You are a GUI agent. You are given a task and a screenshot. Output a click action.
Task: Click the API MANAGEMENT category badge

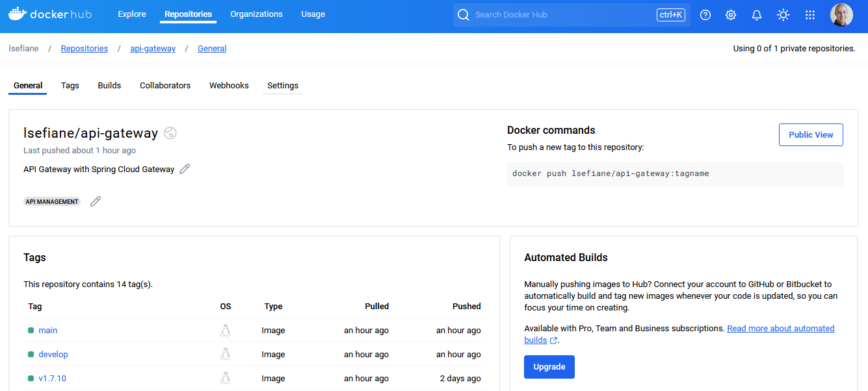[x=52, y=202]
